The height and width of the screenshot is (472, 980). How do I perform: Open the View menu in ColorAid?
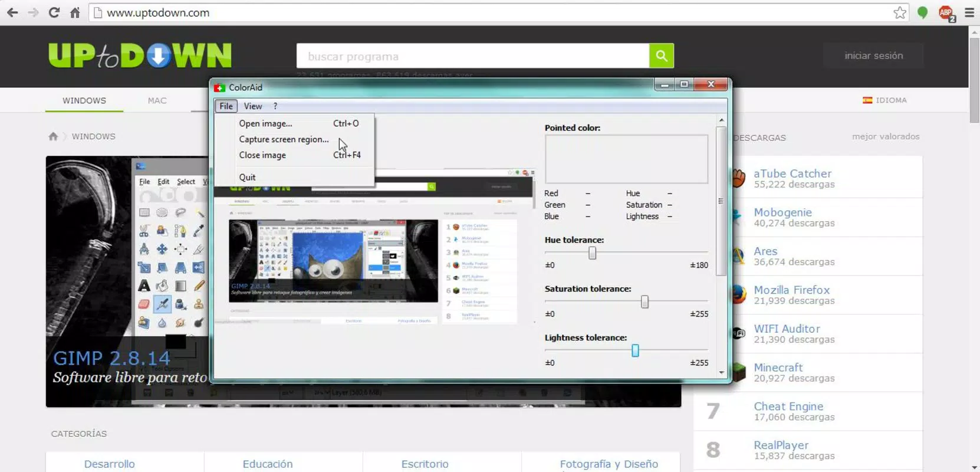[253, 106]
